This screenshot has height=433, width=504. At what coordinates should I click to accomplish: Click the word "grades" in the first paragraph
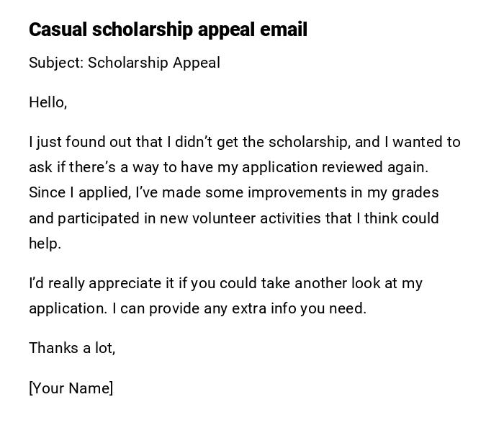pyautogui.click(x=414, y=192)
